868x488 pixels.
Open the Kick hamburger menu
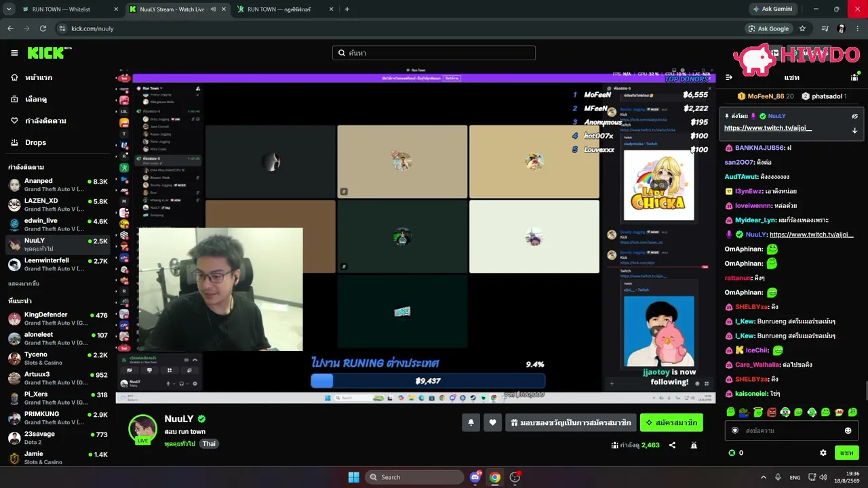[x=14, y=53]
